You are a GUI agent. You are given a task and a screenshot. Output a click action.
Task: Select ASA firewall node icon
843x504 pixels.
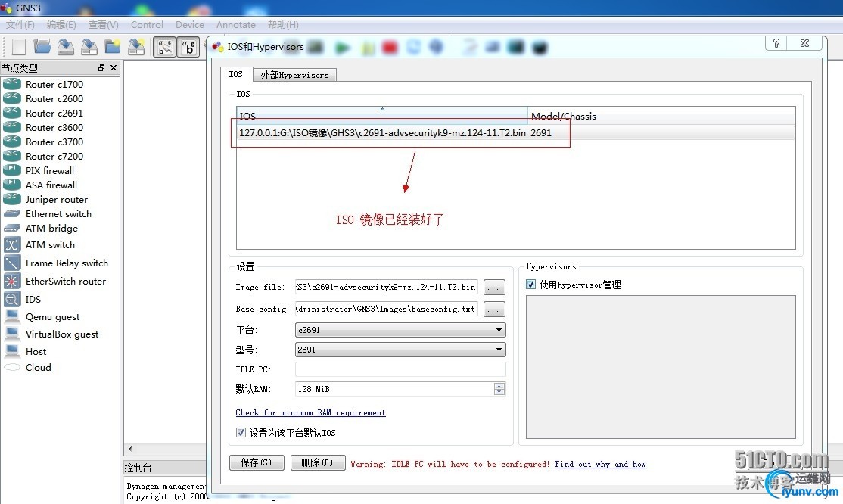(x=12, y=185)
